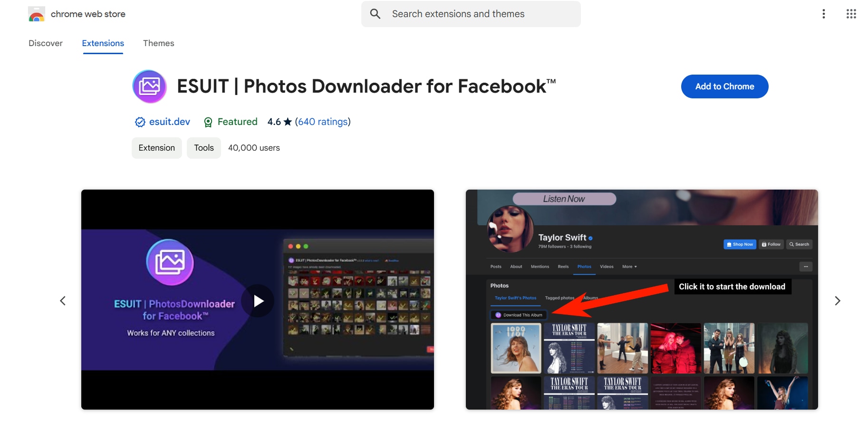Focus the Search extensions and themes field
868x421 pixels.
pos(471,14)
